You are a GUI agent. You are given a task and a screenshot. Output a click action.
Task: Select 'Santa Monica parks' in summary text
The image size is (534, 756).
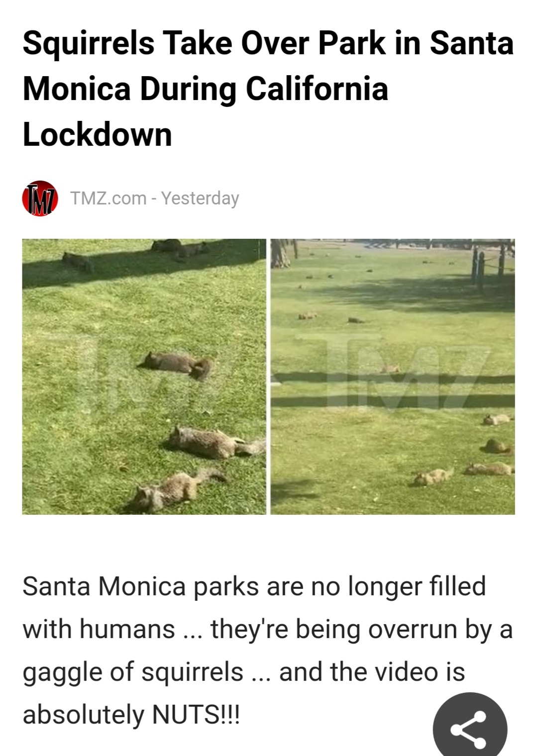click(x=140, y=587)
